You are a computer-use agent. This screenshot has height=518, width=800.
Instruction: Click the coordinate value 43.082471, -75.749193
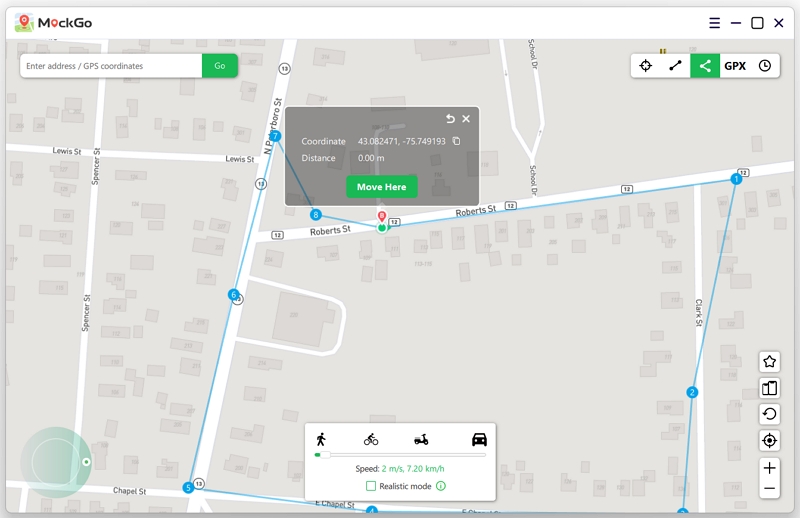click(x=402, y=141)
